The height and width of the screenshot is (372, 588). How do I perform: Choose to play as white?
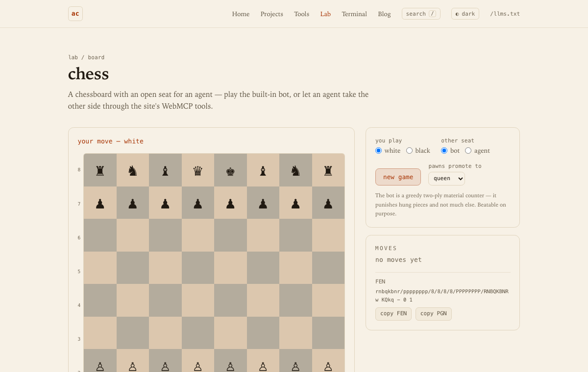tap(378, 151)
